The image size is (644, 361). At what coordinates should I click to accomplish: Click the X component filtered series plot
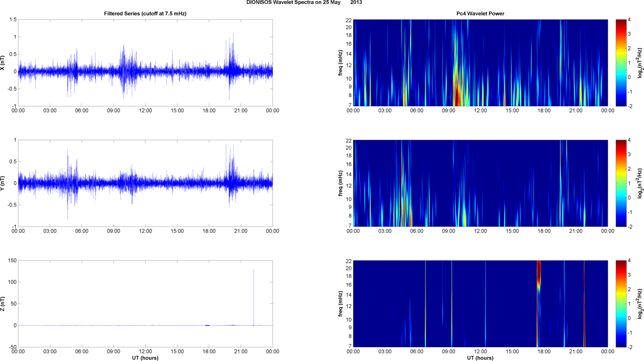pos(145,63)
